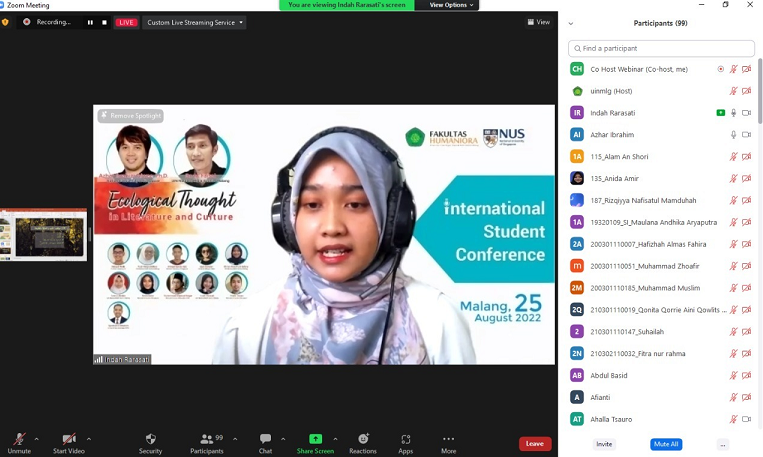Start Video from the bottom toolbar
This screenshot has width=763, height=457.
(68, 441)
